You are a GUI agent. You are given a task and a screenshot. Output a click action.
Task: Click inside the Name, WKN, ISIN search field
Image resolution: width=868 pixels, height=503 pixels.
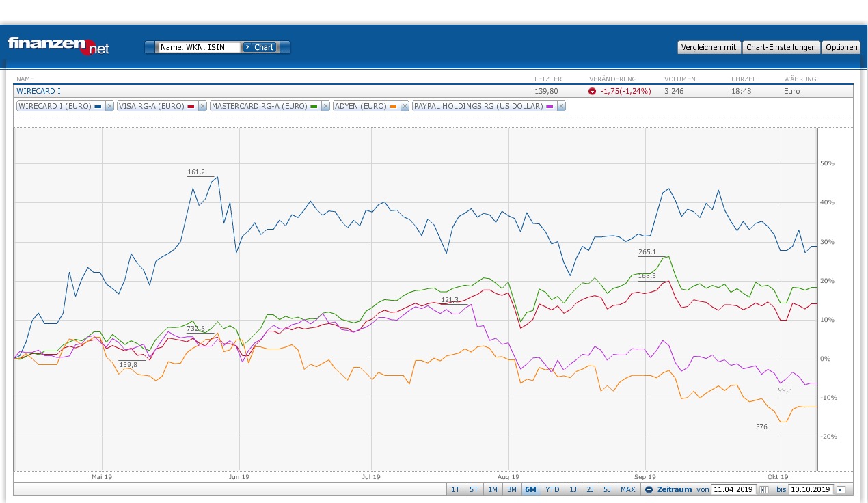pyautogui.click(x=198, y=47)
